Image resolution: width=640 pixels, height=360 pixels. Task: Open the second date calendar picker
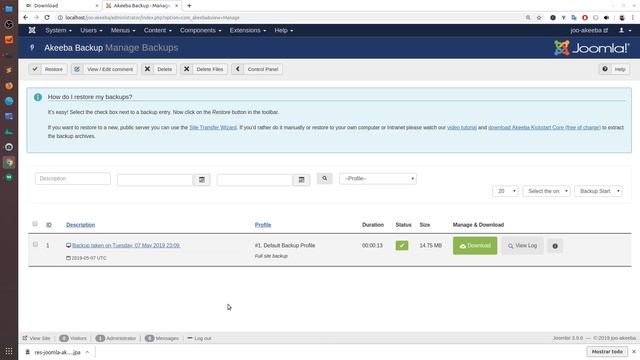[x=301, y=180]
